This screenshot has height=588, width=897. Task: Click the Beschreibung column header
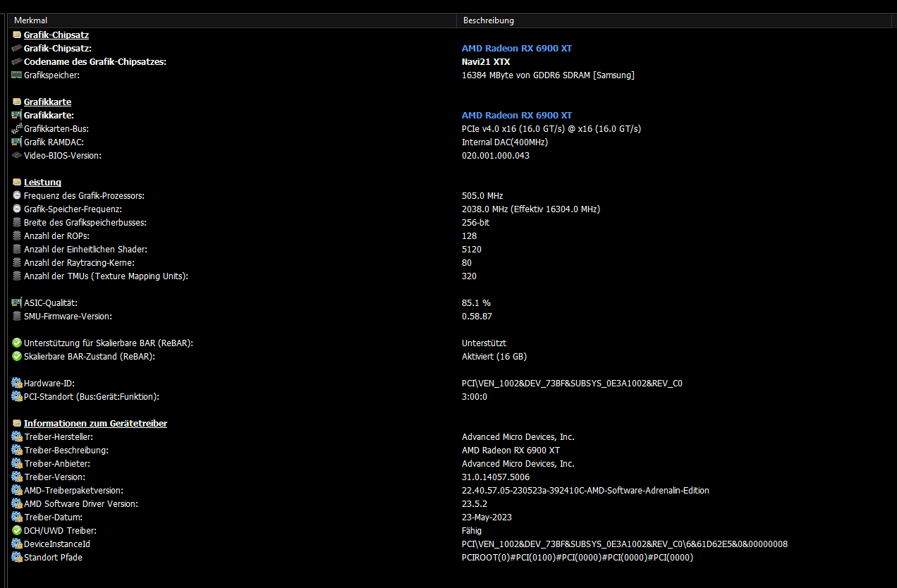point(488,20)
